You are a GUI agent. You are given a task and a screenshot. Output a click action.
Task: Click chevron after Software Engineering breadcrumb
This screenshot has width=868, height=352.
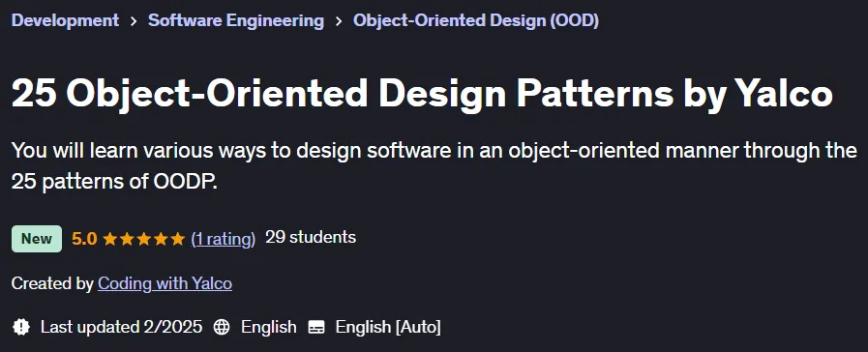click(x=339, y=21)
